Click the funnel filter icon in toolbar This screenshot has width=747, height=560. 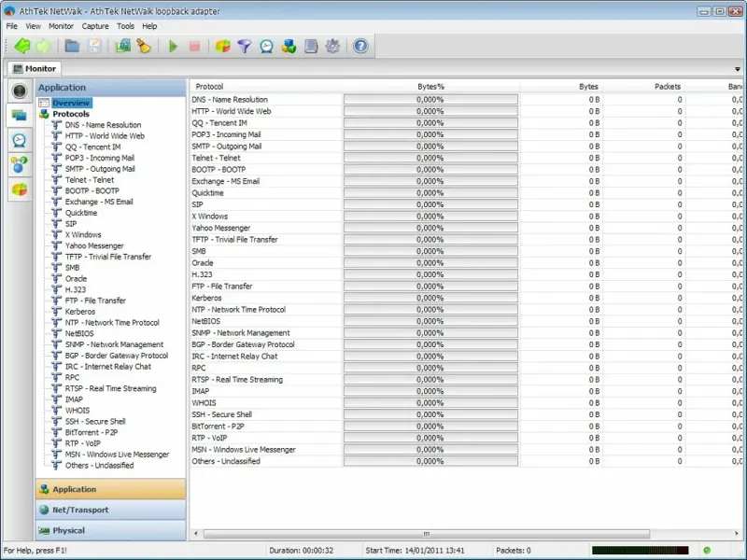click(245, 46)
